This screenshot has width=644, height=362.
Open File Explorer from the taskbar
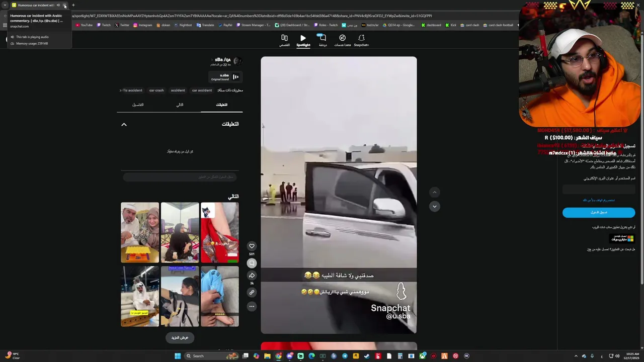coord(267,356)
